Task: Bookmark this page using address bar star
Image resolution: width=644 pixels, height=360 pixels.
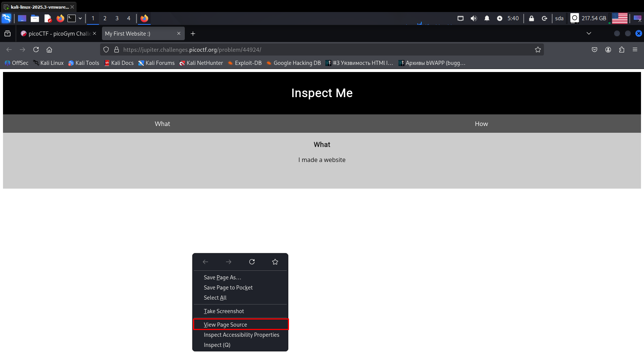Action: click(538, 49)
